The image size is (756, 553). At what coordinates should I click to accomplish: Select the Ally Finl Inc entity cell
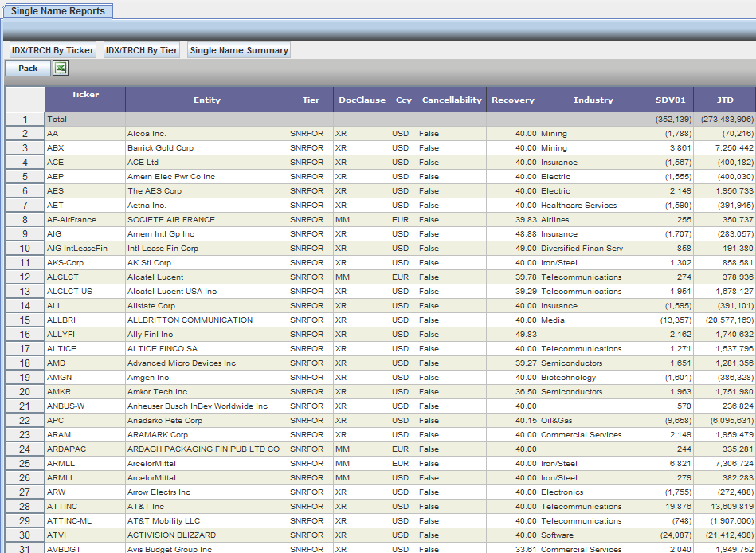coord(207,335)
